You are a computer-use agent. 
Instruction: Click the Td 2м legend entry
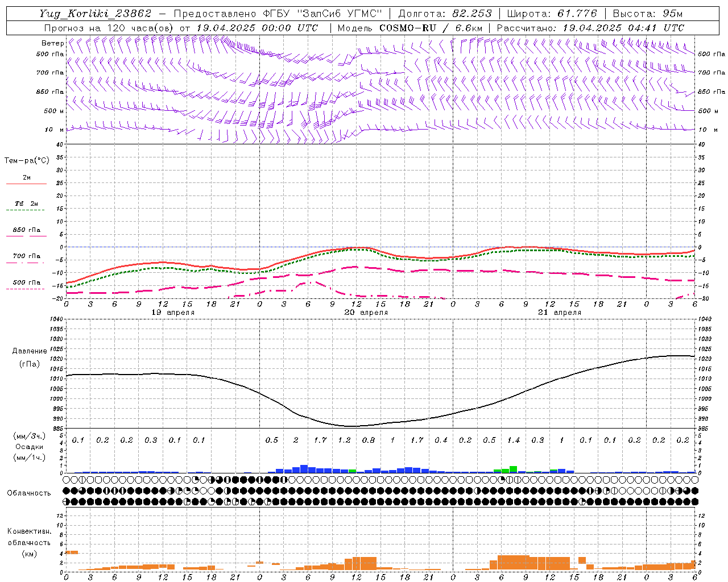[26, 203]
